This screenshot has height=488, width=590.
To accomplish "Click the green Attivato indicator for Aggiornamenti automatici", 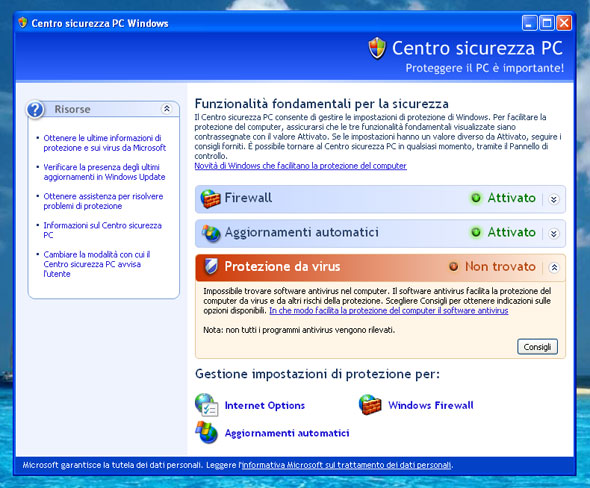I will [476, 232].
